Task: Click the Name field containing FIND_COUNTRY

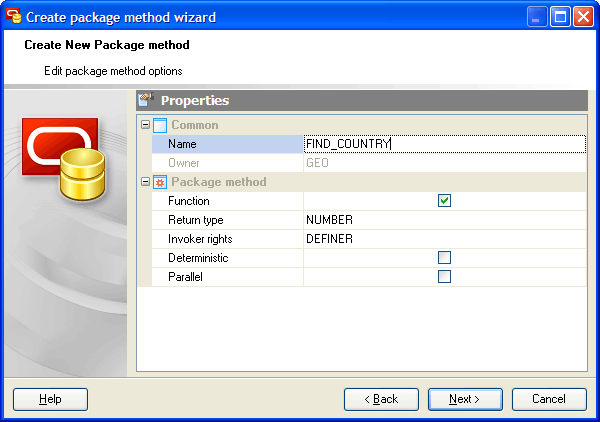Action: [445, 144]
